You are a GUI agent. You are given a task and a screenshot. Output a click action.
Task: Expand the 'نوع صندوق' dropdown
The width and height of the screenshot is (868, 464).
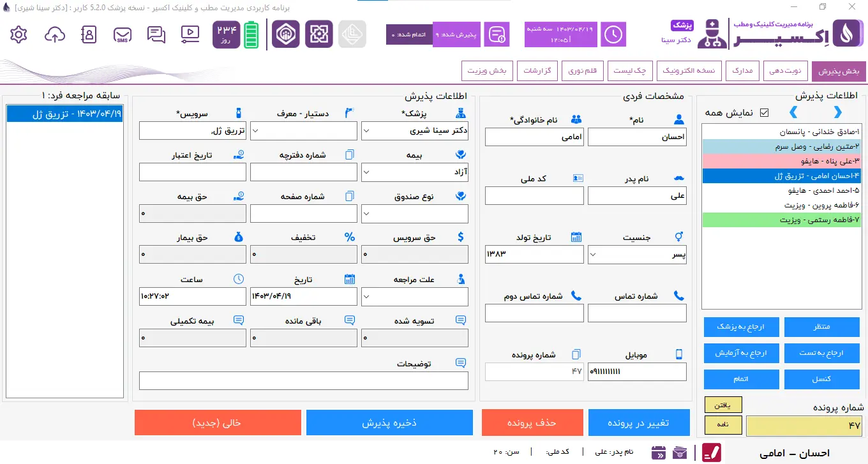click(415, 214)
